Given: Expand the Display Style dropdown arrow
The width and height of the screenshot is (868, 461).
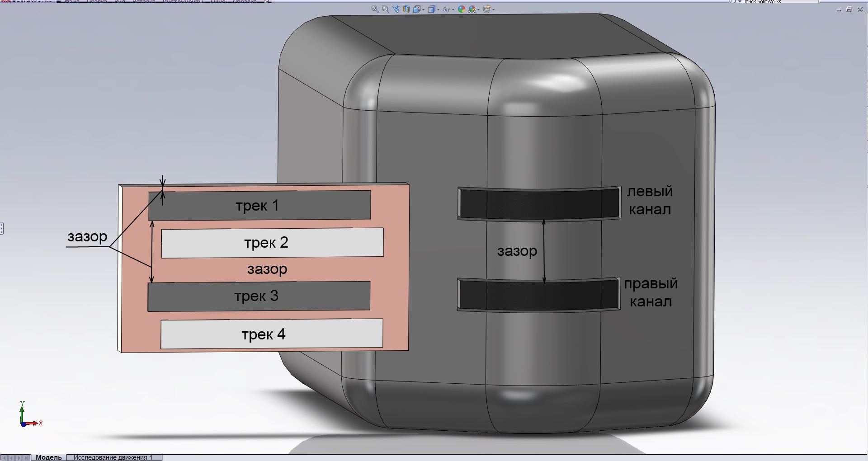Looking at the screenshot, I should [x=438, y=9].
